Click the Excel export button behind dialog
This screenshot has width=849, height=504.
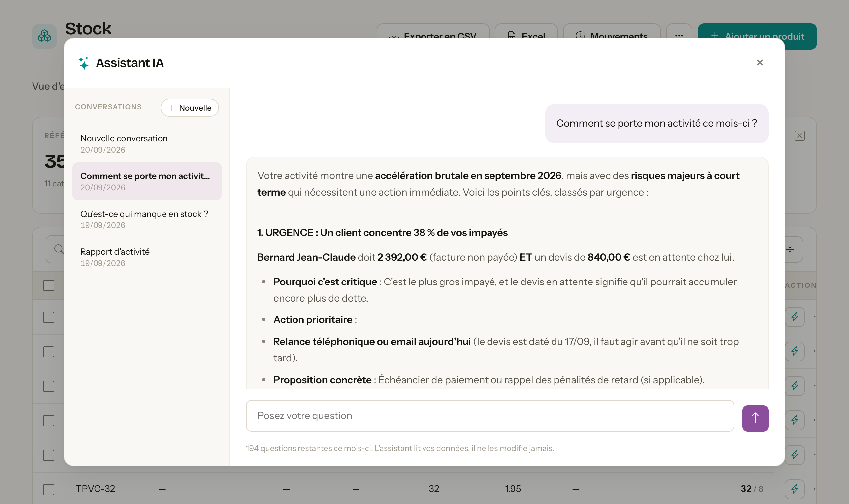(x=526, y=31)
